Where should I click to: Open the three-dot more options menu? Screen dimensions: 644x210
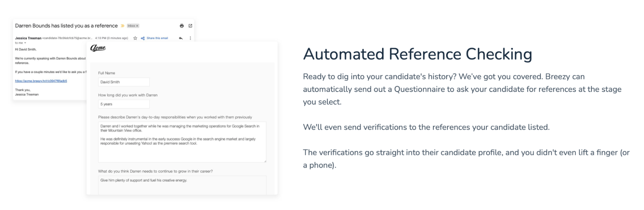point(190,38)
